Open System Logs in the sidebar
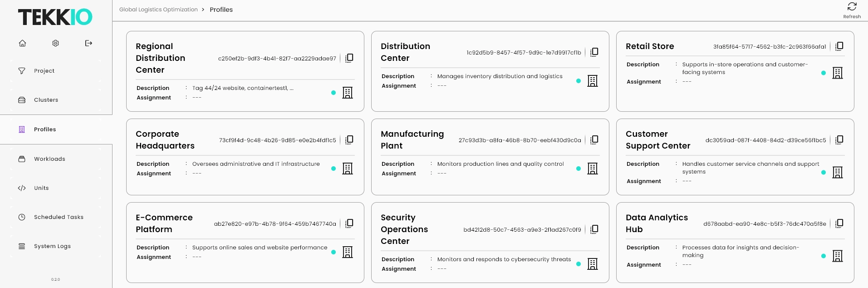 56,246
